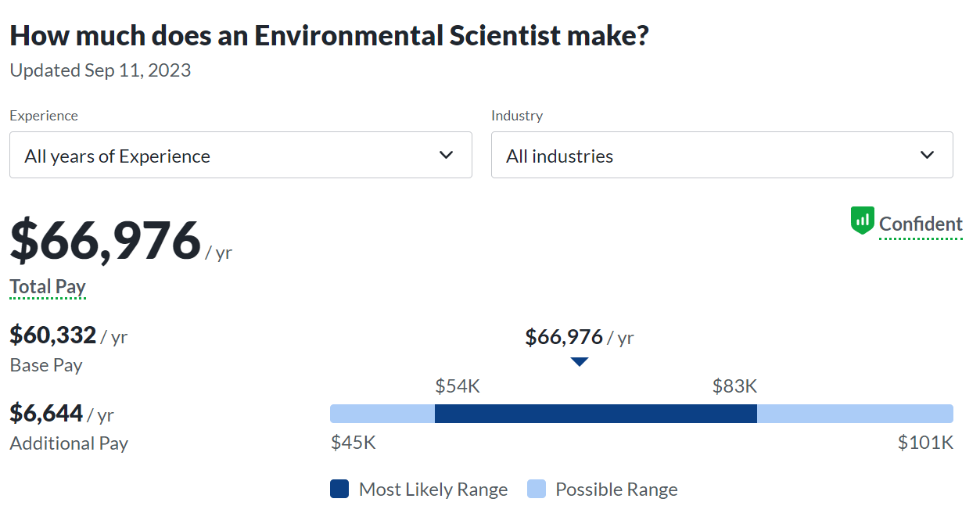Screen dimensions: 980x513
Task: Click the $60,332 Base Pay amount
Action: [x=53, y=335]
